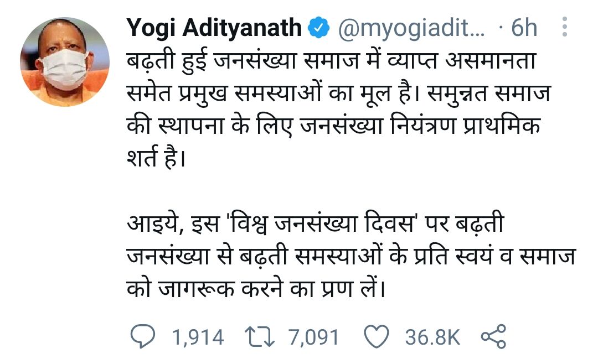Click the last line ending 'प्रण लें।'
The image size is (598, 364).
pyautogui.click(x=255, y=288)
